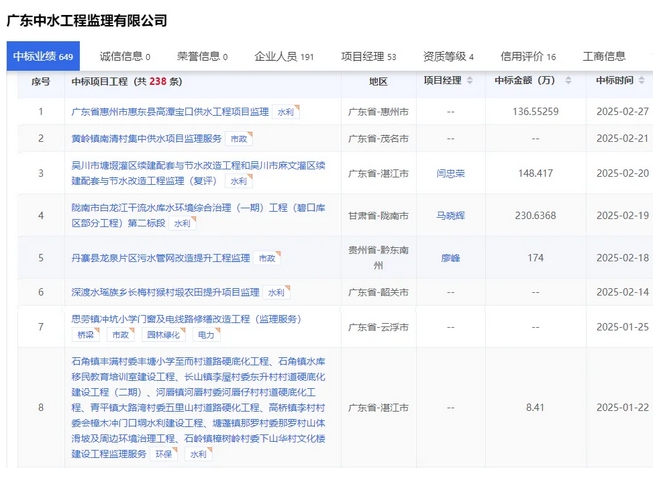Select date cell 2025-01-22
This screenshot has width=662, height=487.
pyautogui.click(x=622, y=408)
